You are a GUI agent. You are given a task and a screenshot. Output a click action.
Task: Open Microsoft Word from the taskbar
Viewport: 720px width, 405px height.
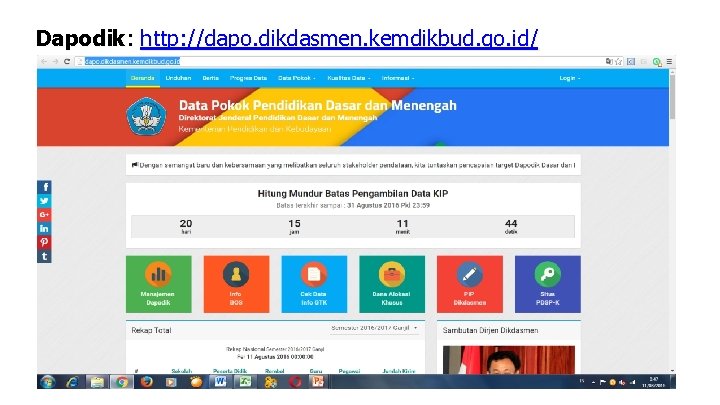tap(220, 382)
